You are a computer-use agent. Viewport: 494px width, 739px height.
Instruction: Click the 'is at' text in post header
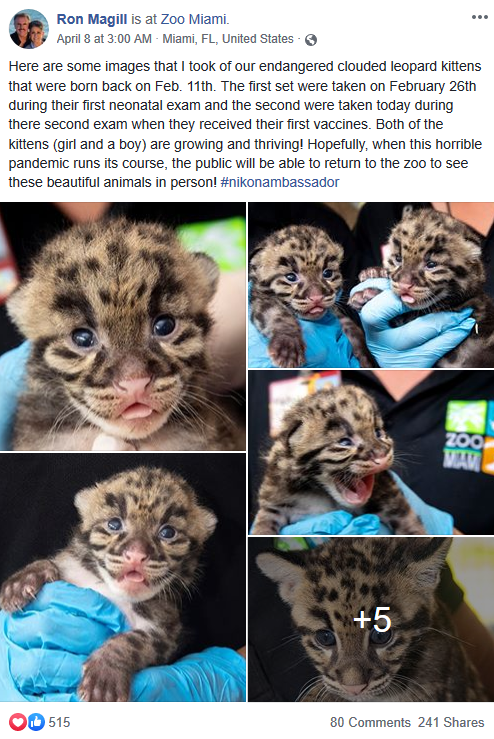[144, 19]
